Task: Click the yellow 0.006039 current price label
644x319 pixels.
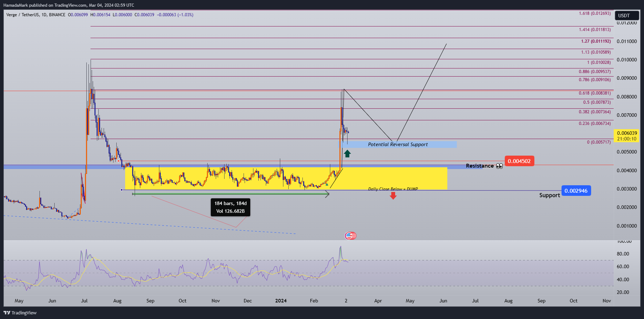Action: tap(627, 133)
